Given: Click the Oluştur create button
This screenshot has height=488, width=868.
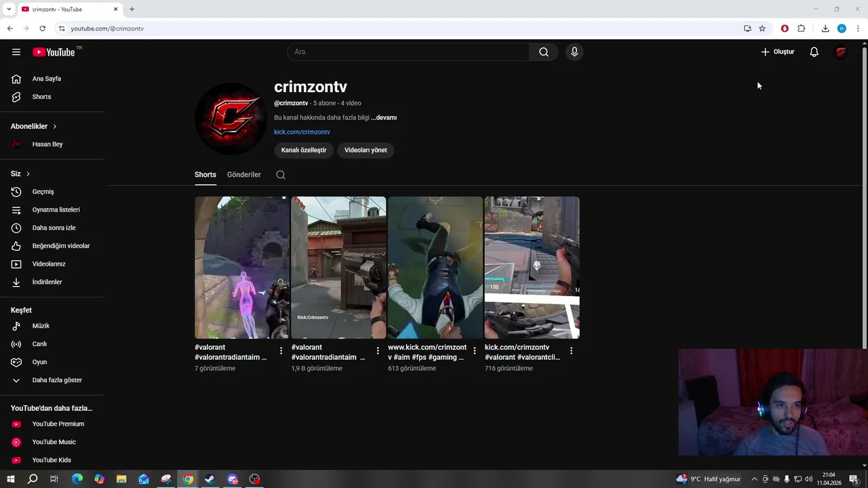Looking at the screenshot, I should 777,52.
